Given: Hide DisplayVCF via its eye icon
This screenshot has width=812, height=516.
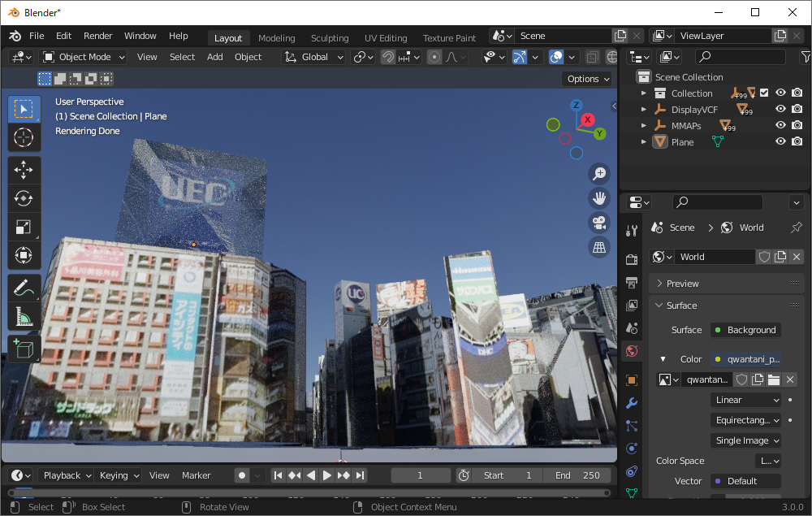Looking at the screenshot, I should (780, 109).
